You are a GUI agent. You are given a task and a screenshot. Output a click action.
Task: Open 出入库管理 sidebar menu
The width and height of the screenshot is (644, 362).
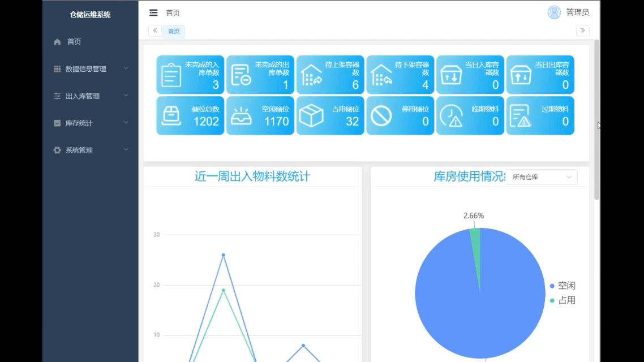(x=91, y=96)
